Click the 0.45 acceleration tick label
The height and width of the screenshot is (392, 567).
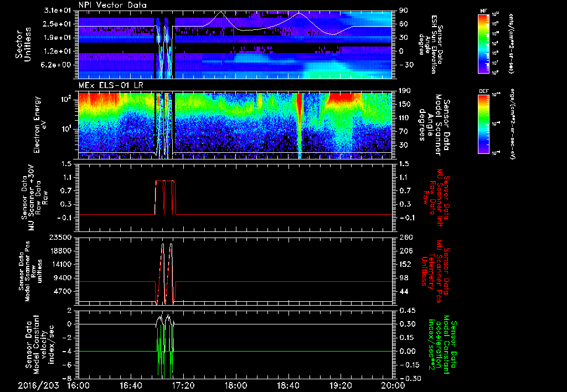[x=406, y=311]
